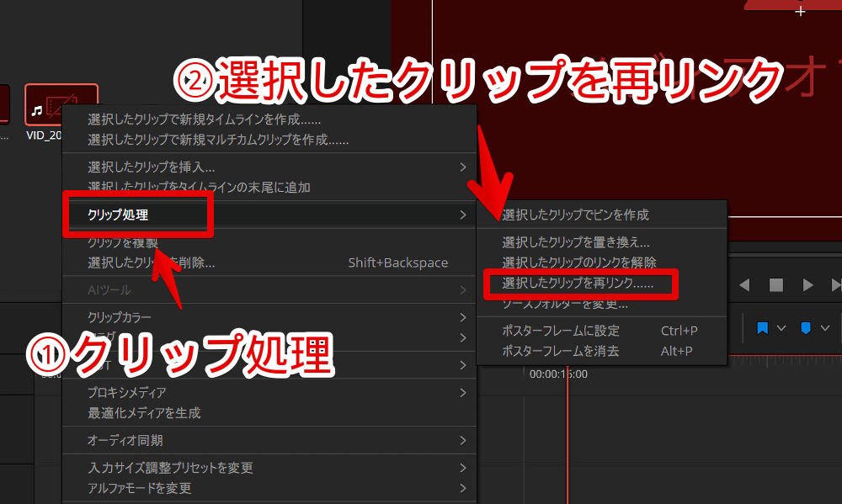Click the blue flag icon

(x=763, y=327)
